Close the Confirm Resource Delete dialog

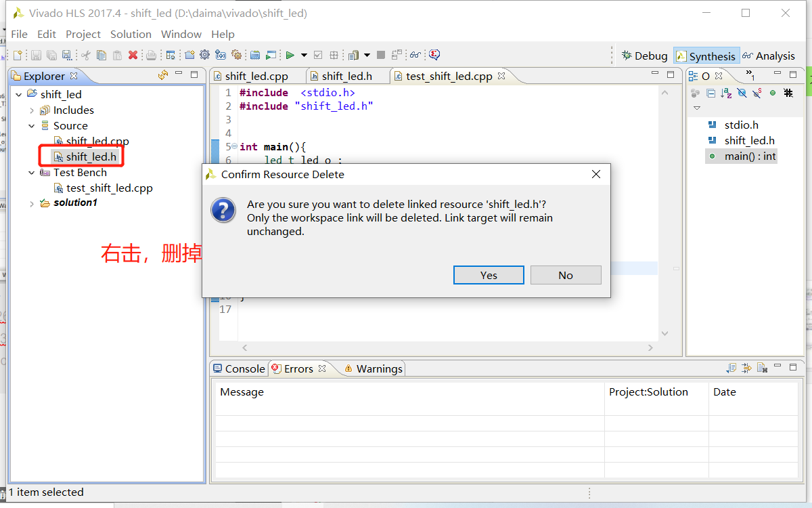point(595,174)
